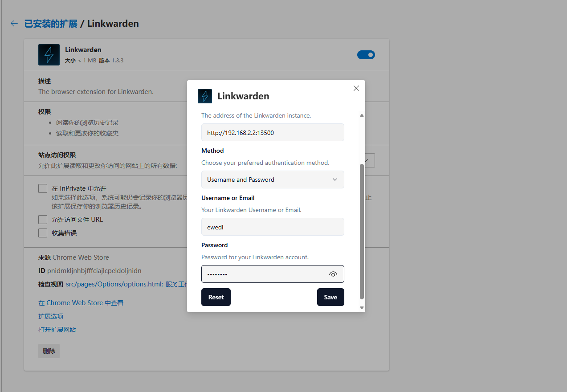The image size is (567, 392).
Task: Click the Username or Email input field
Action: coord(273,227)
